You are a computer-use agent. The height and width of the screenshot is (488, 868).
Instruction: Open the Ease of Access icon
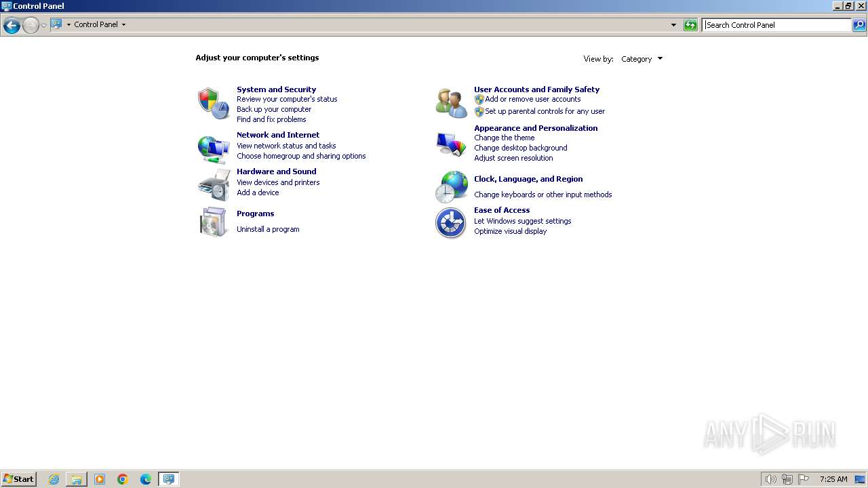451,223
